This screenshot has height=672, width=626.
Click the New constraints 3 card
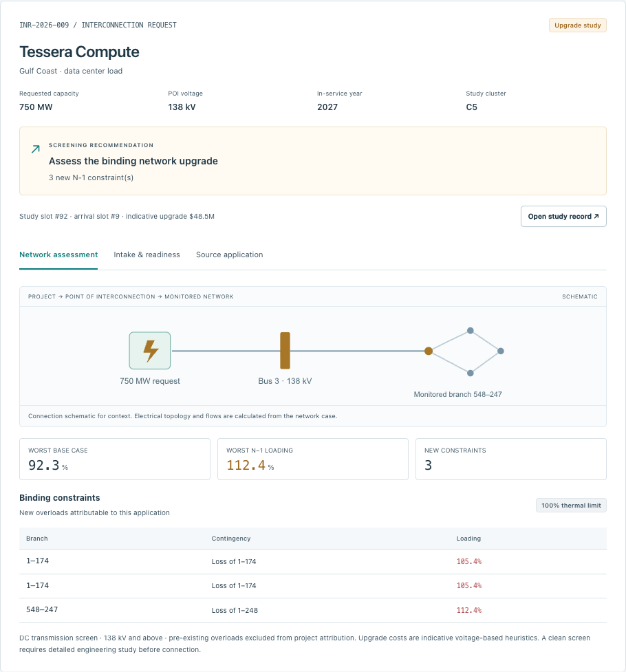coord(511,459)
